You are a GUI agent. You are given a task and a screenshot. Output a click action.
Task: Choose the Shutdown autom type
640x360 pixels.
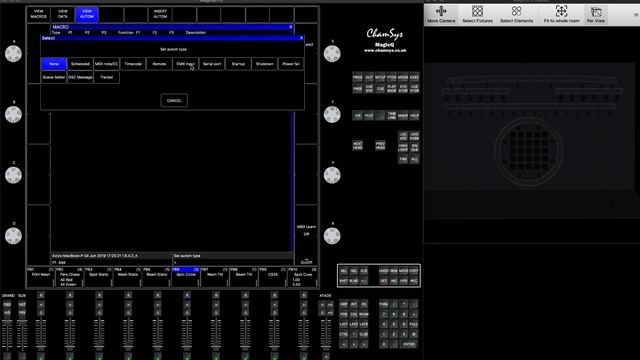[264, 64]
